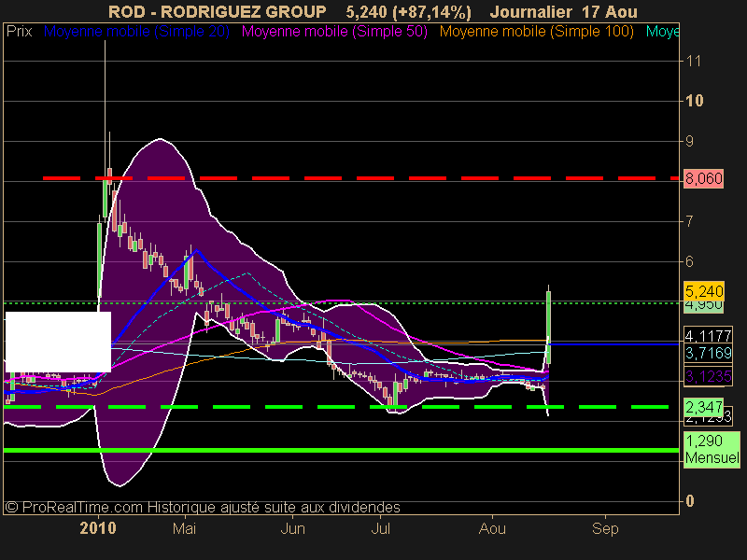Select the green 2,347 support price tag

coord(704,407)
